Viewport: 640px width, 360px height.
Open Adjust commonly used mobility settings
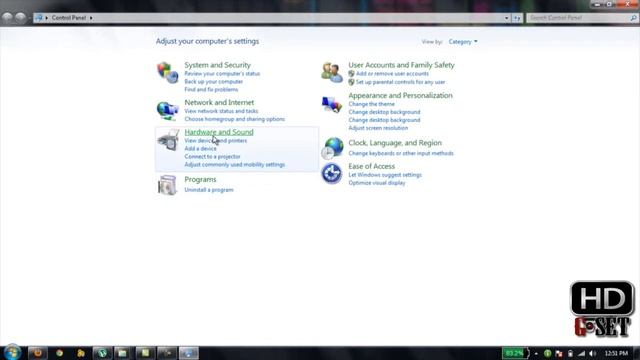[235, 164]
